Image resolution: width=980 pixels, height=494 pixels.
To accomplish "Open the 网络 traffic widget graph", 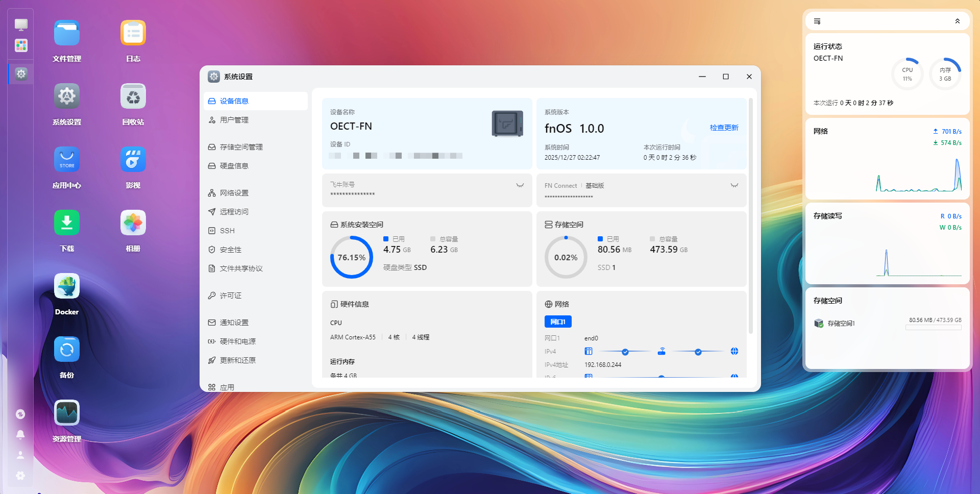I will (919, 175).
